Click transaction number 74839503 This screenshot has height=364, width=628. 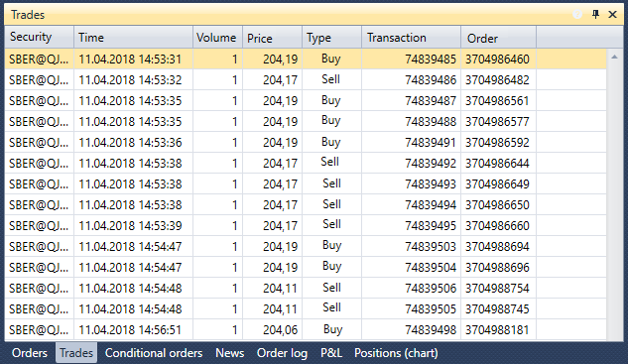coord(431,246)
